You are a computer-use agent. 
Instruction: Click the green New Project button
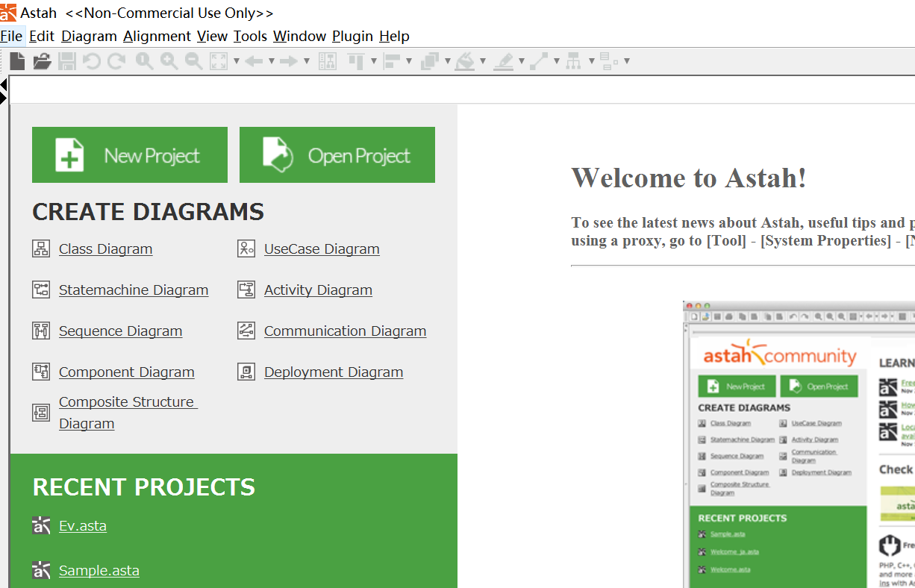coord(130,155)
